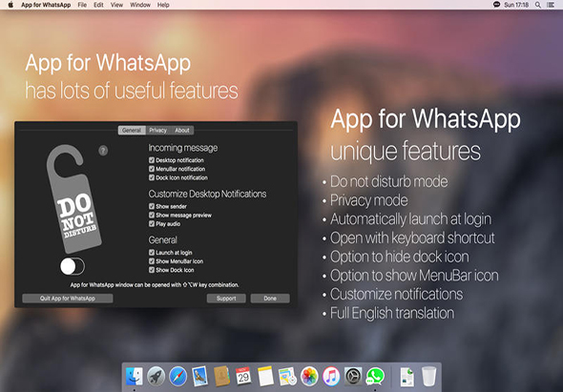The height and width of the screenshot is (392, 563).
Task: Toggle Show MenuBar Icon checkbox
Action: click(x=152, y=261)
